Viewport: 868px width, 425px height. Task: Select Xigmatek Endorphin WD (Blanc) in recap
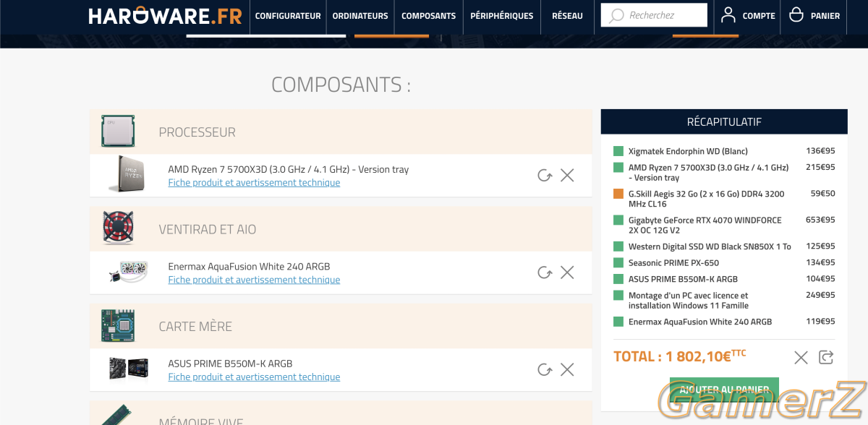[688, 151]
